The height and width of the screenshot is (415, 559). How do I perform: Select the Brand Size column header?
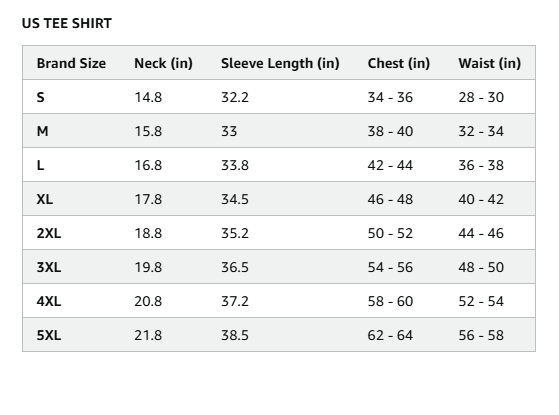coord(71,63)
